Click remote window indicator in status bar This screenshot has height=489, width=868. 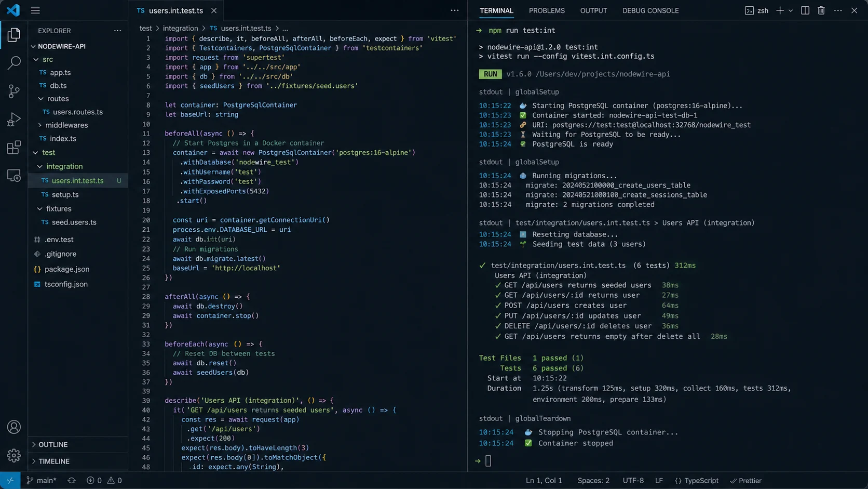click(10, 481)
